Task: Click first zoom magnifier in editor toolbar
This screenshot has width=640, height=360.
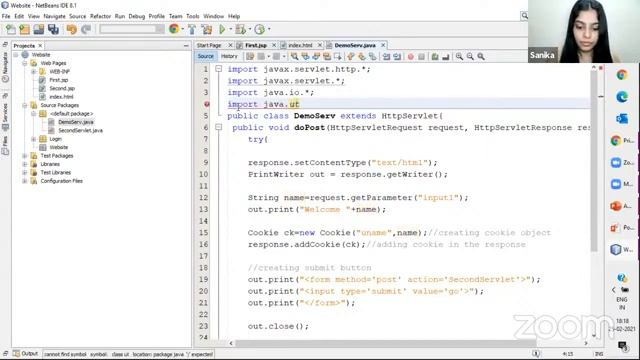Action: [x=459, y=56]
